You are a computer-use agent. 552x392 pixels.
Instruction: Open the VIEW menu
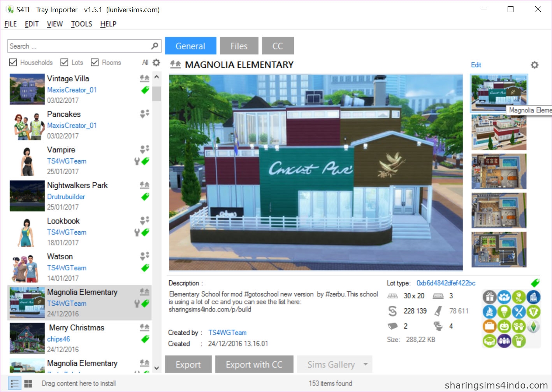point(55,24)
